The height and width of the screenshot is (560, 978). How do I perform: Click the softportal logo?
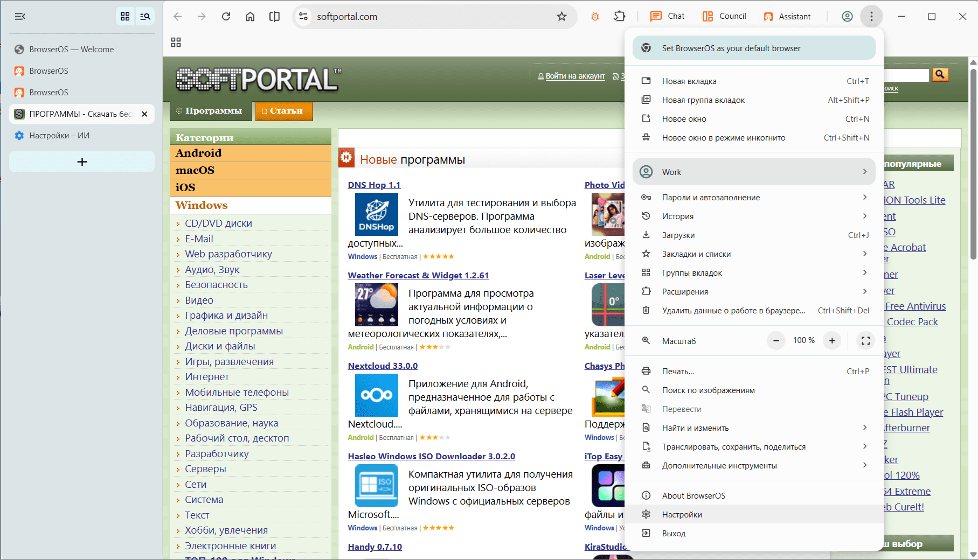point(259,79)
